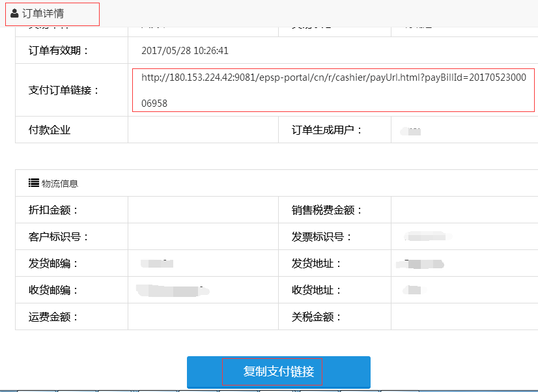538x392 pixels.
Task: Click the order expiry date 2017/05/28 10:26:41
Action: [x=185, y=51]
